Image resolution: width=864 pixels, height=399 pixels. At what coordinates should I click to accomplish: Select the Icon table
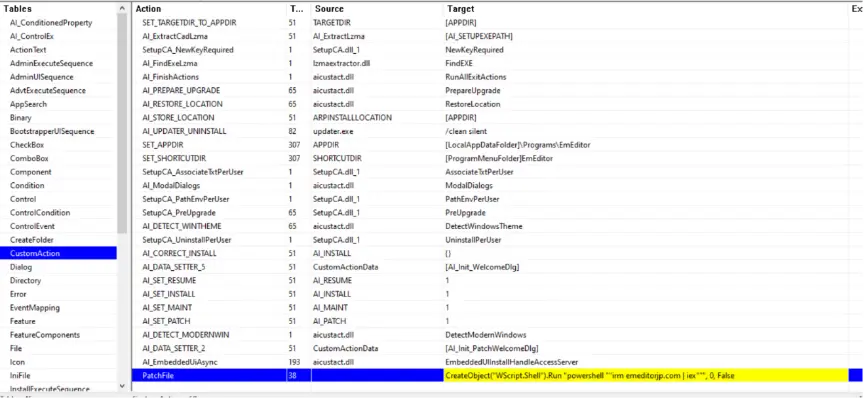click(x=17, y=362)
